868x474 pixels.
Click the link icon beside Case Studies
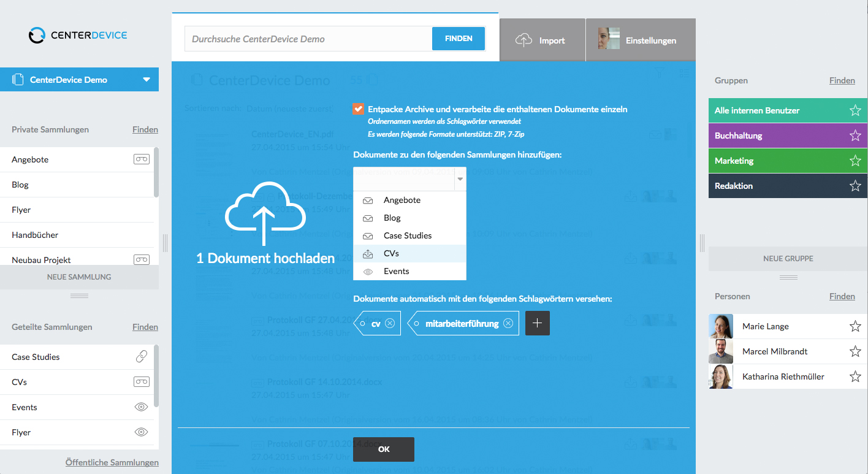tap(142, 357)
